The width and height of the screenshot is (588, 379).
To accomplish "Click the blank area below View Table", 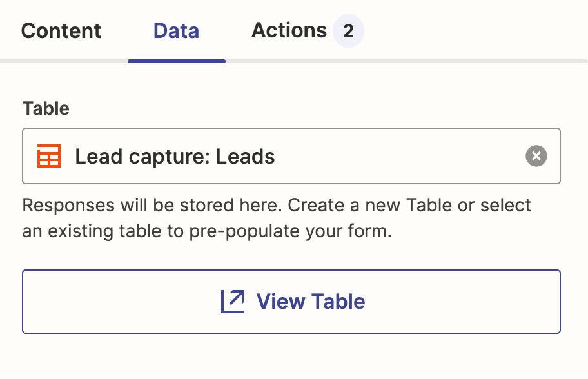I will (x=291, y=358).
